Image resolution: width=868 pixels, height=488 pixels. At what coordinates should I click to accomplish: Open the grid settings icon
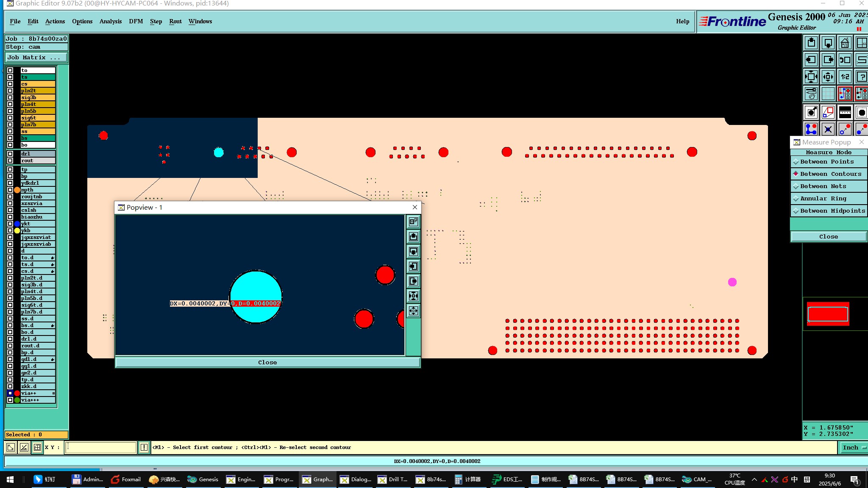coord(828,94)
